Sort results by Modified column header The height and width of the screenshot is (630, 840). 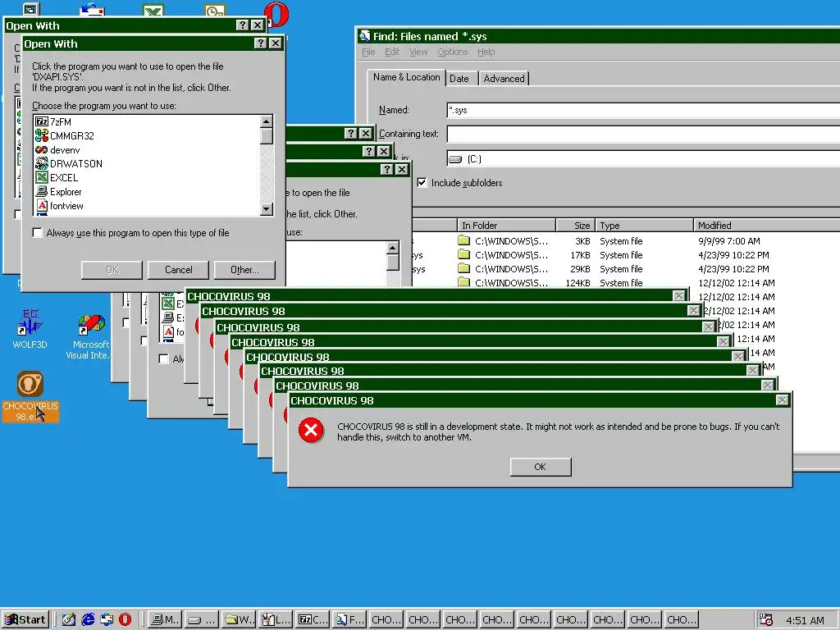[x=767, y=226]
